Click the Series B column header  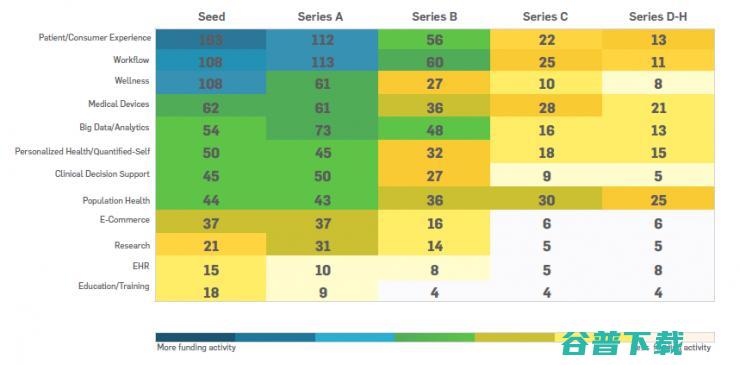tap(434, 17)
